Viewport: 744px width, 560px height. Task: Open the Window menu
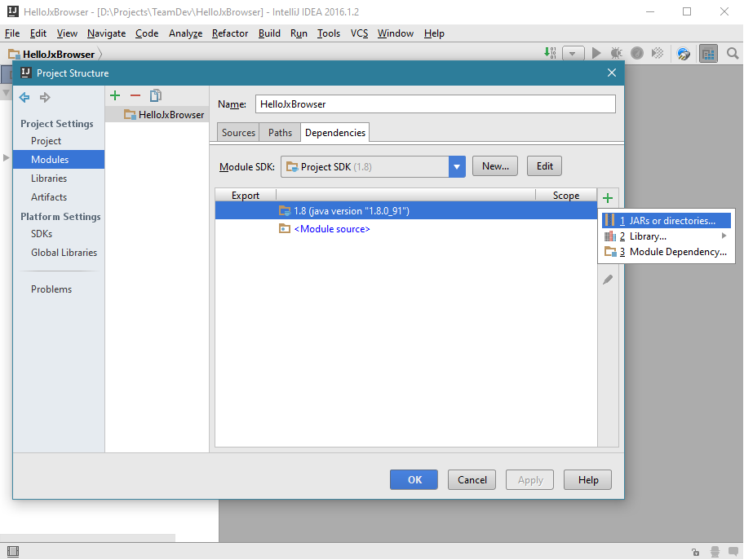click(395, 33)
